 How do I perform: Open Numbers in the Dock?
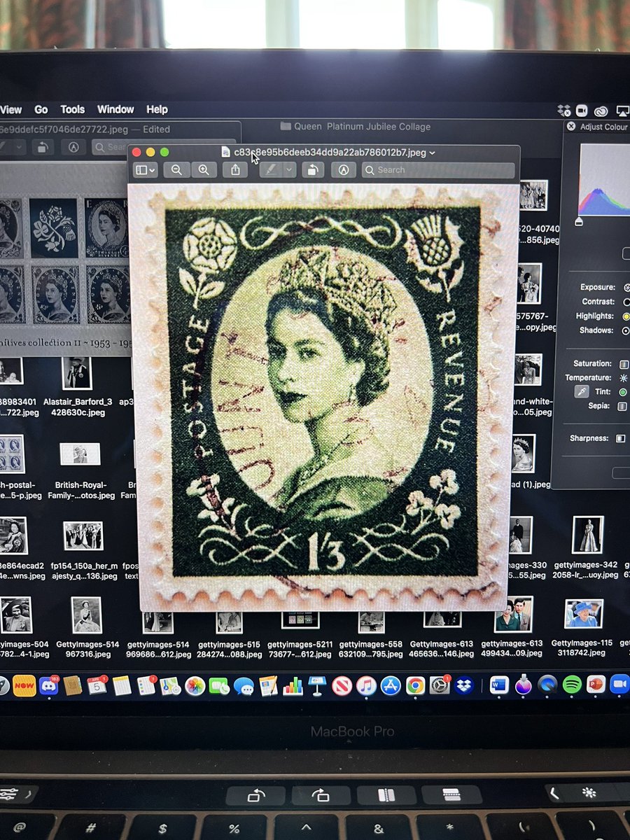coord(293,685)
